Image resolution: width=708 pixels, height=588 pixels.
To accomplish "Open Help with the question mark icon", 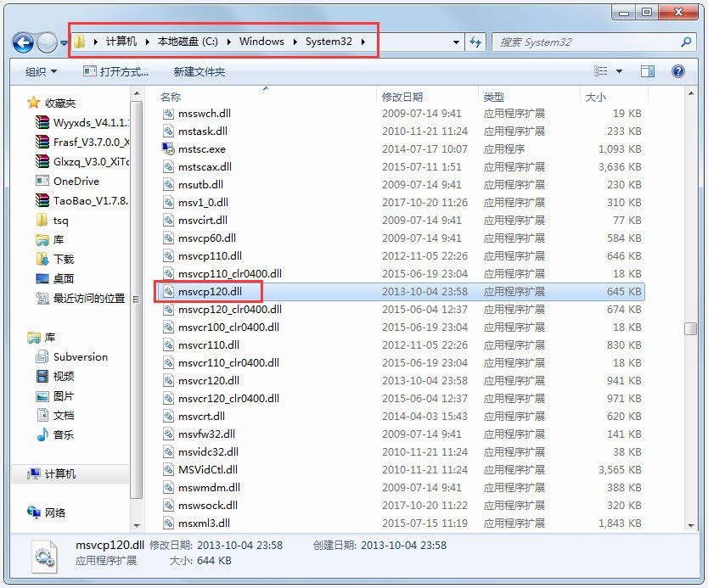I will 677,71.
